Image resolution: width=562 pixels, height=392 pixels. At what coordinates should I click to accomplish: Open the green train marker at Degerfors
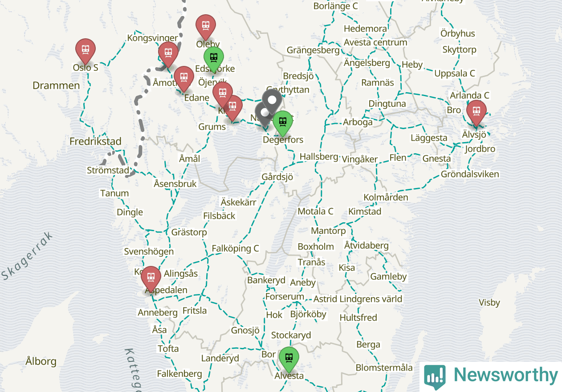click(x=282, y=123)
